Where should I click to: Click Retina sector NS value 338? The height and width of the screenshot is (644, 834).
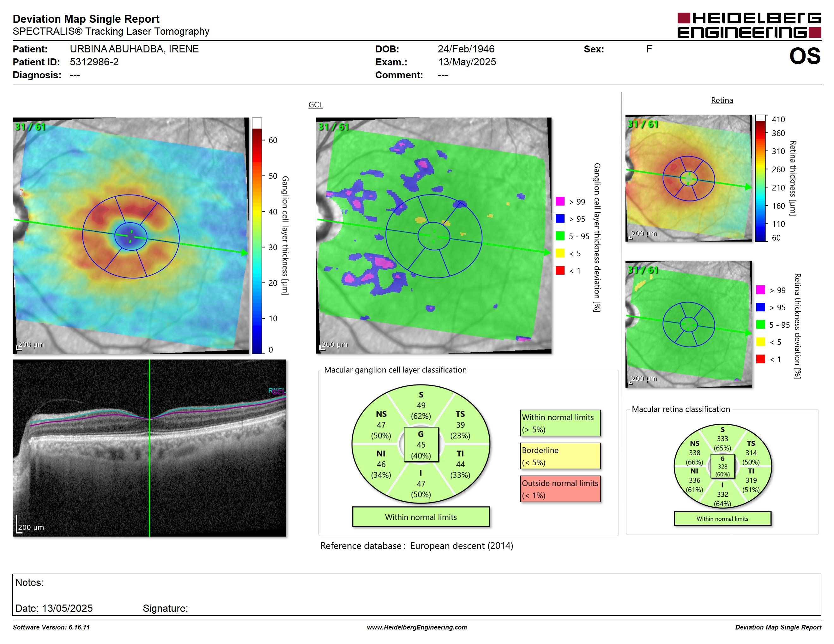694,452
